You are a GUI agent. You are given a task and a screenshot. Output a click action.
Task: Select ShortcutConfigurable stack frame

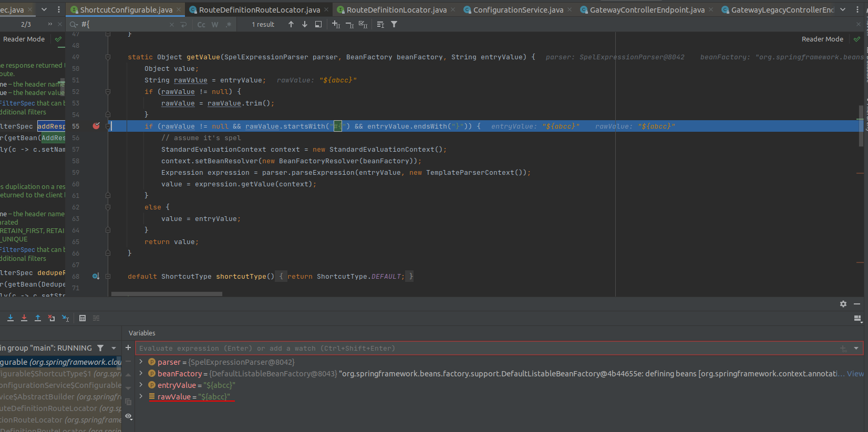(x=60, y=362)
